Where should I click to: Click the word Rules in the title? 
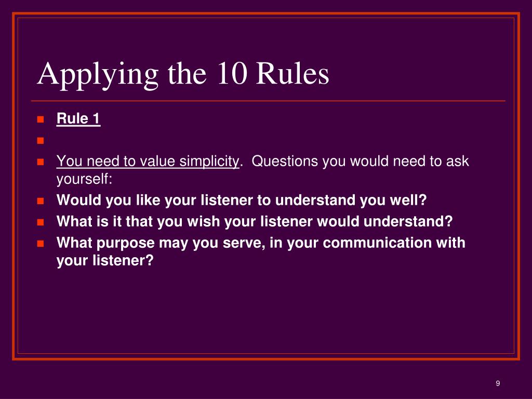coord(292,73)
